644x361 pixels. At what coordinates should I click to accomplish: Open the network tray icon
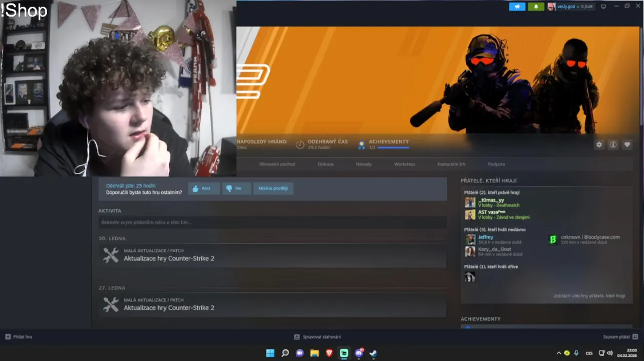click(x=602, y=353)
